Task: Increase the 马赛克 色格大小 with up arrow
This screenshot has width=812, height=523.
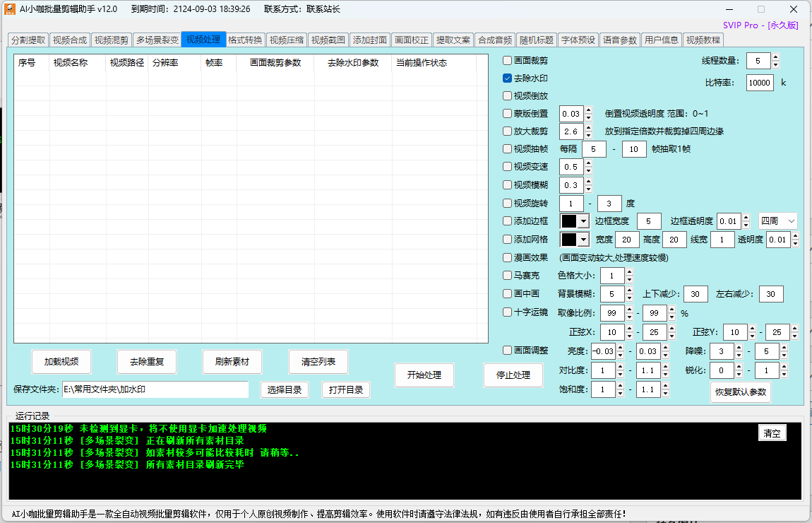Action: (629, 271)
